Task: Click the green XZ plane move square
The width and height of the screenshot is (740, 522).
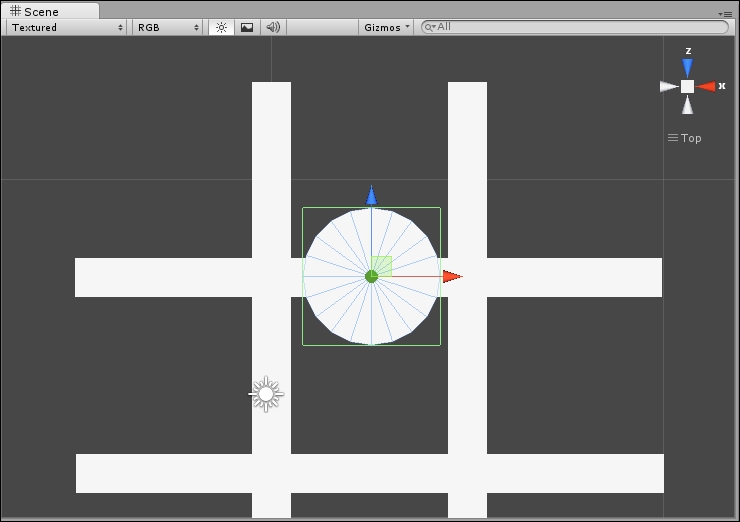Action: [382, 266]
